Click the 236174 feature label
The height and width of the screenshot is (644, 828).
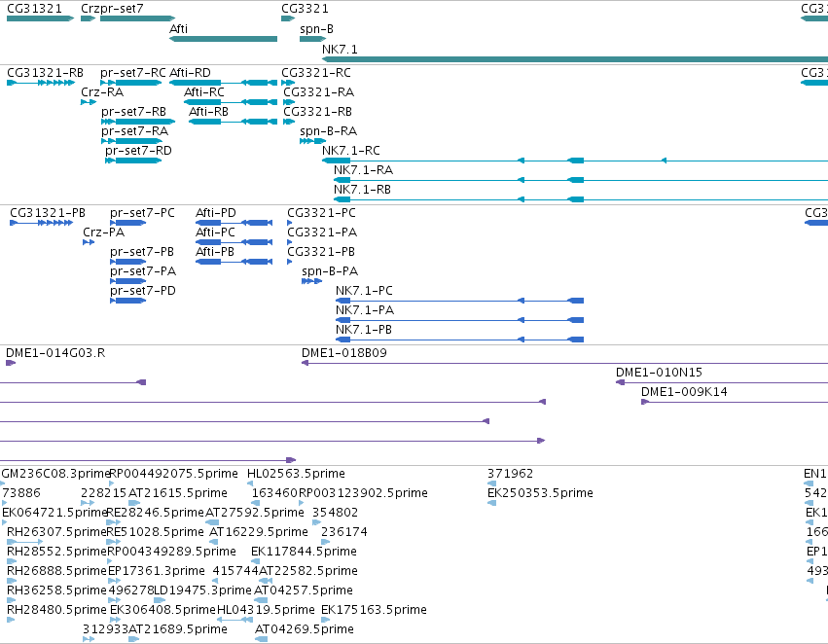pyautogui.click(x=344, y=532)
